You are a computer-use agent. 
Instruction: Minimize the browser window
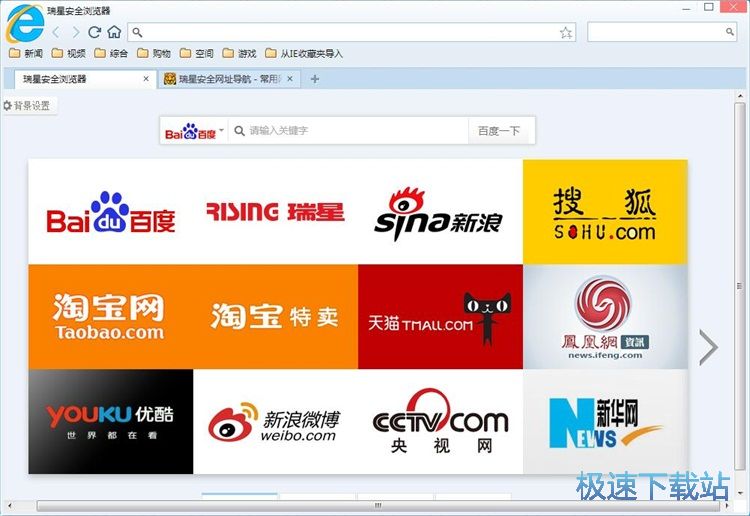tap(686, 8)
